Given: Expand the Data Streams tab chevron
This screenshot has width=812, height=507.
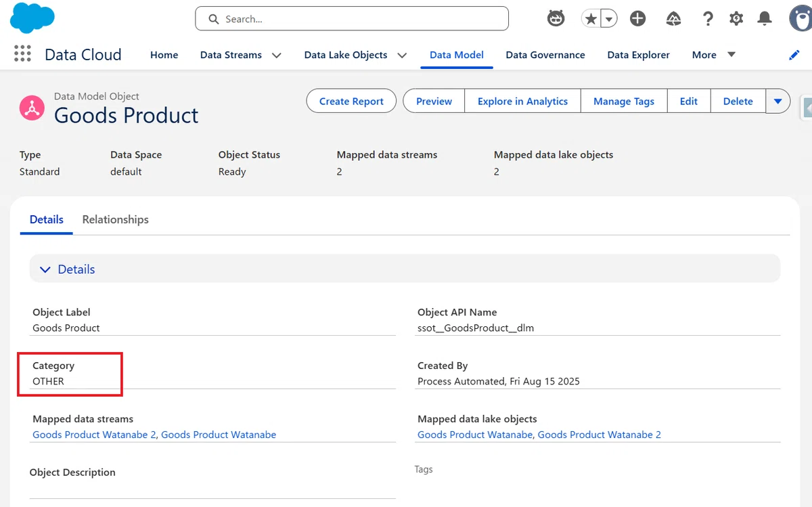Looking at the screenshot, I should point(276,55).
